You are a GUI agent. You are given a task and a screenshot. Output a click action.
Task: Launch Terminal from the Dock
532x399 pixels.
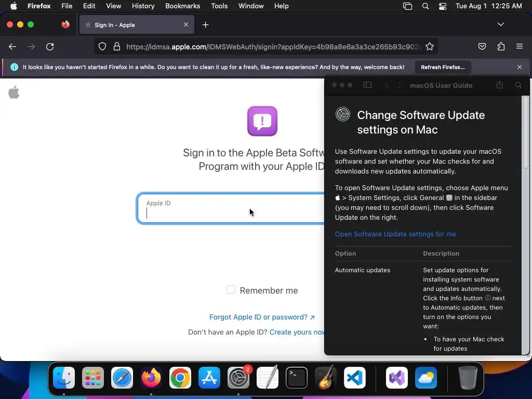pos(297,378)
